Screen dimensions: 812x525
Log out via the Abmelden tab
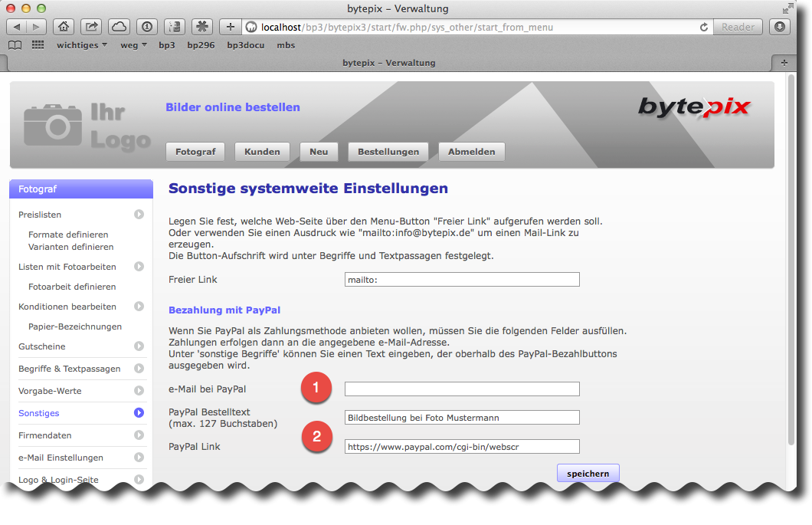[x=472, y=152]
